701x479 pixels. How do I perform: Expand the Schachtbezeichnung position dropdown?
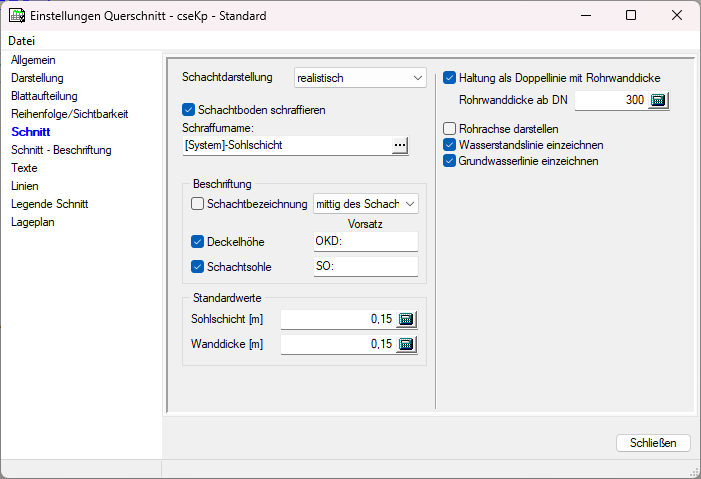click(365, 204)
